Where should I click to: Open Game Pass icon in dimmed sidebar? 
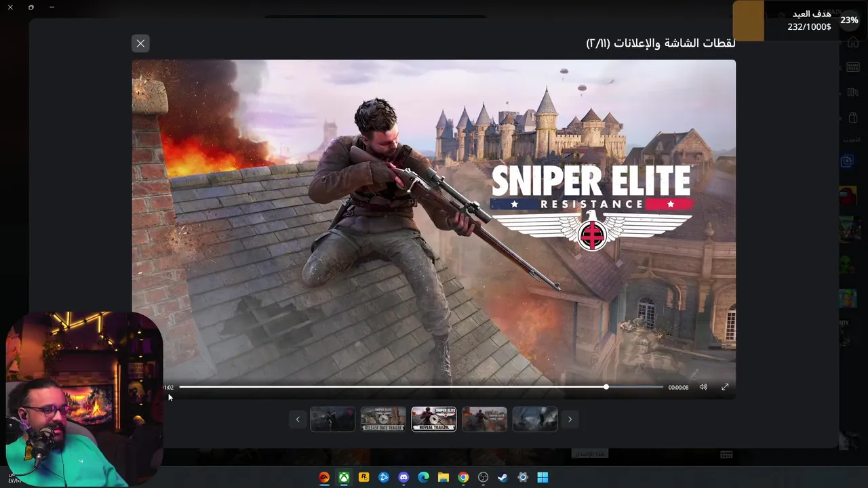pos(853,67)
